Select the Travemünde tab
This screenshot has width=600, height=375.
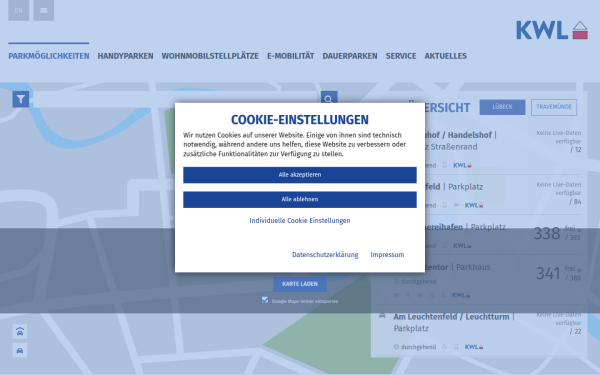coord(554,107)
